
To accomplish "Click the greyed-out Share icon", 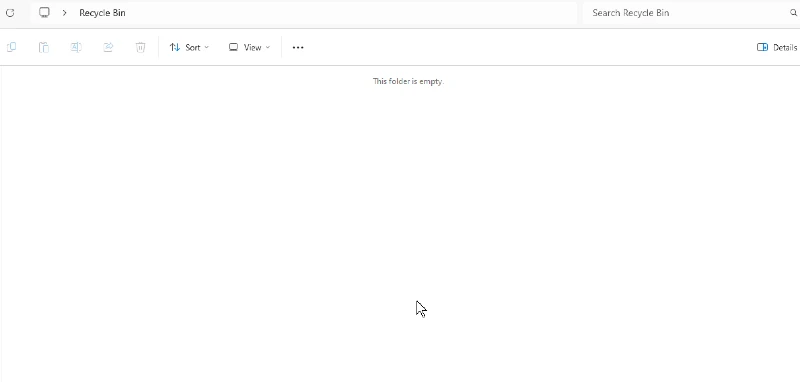I will pyautogui.click(x=108, y=47).
